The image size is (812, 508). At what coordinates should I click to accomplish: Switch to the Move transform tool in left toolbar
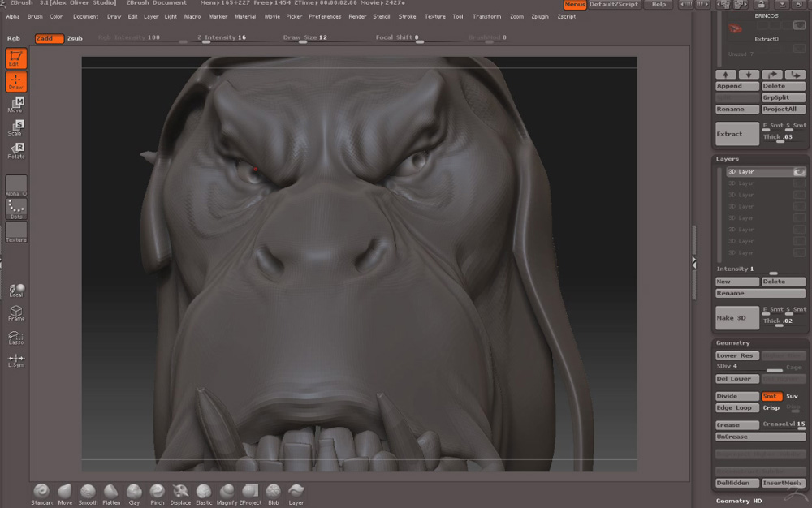pyautogui.click(x=16, y=105)
